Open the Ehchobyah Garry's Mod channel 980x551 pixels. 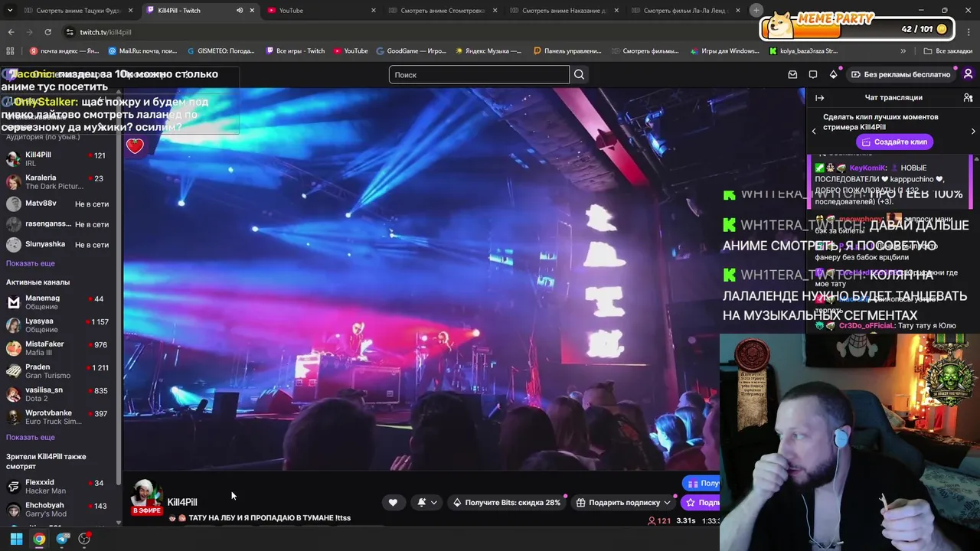60,510
